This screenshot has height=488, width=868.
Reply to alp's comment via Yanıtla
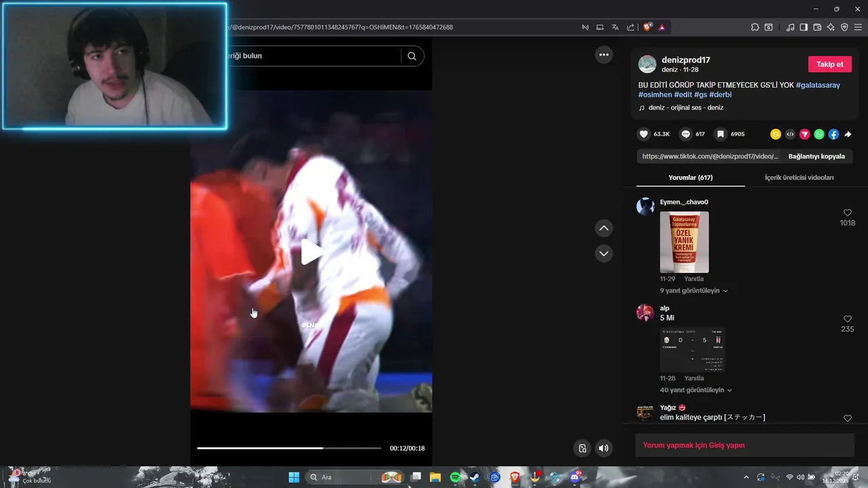(694, 378)
